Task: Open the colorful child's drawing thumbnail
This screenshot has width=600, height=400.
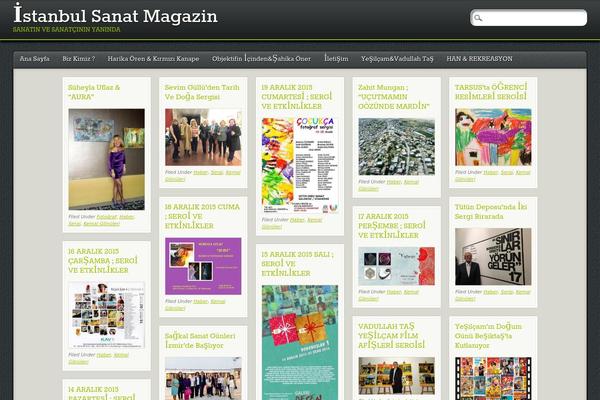Action: pyautogui.click(x=493, y=137)
